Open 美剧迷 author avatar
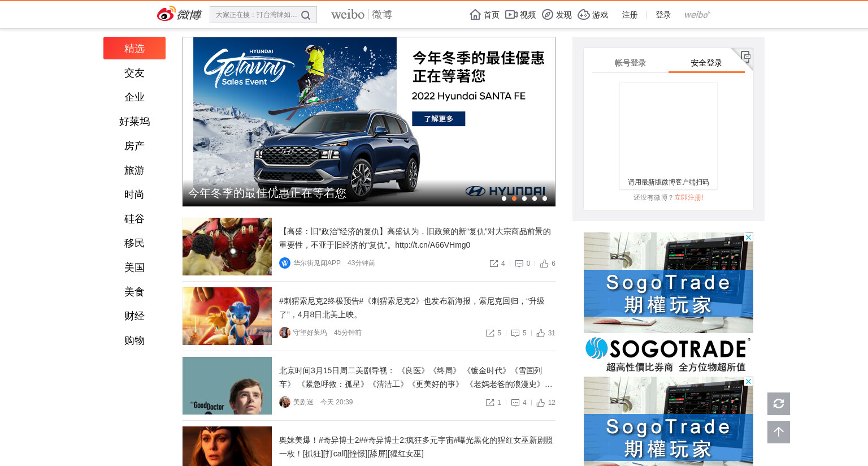Image resolution: width=868 pixels, height=466 pixels. pyautogui.click(x=285, y=402)
